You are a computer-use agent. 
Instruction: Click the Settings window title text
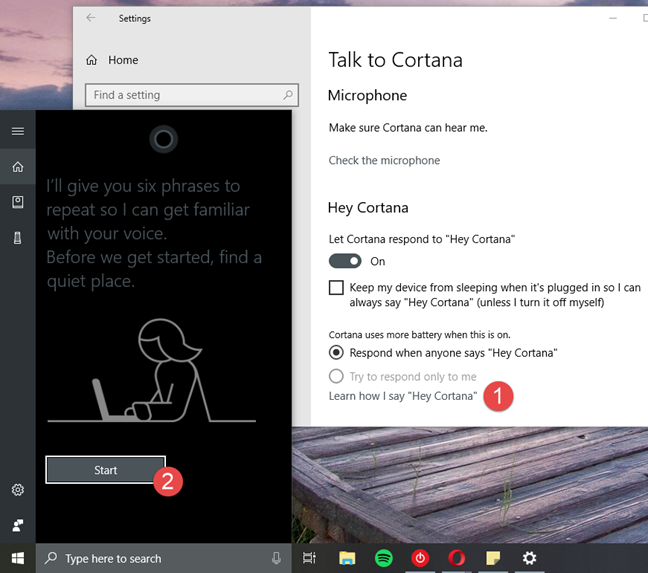click(135, 18)
